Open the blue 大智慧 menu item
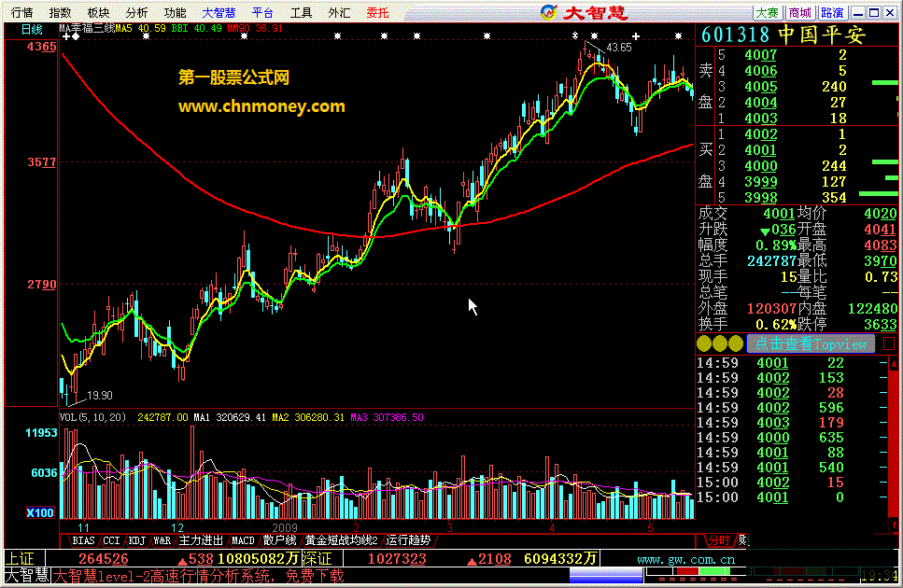 (219, 12)
